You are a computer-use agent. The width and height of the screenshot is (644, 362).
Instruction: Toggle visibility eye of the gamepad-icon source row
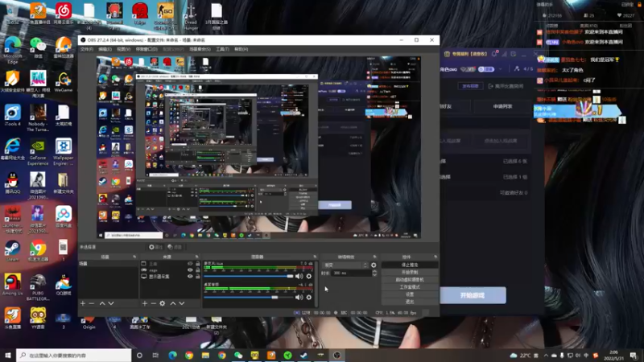[x=190, y=270]
